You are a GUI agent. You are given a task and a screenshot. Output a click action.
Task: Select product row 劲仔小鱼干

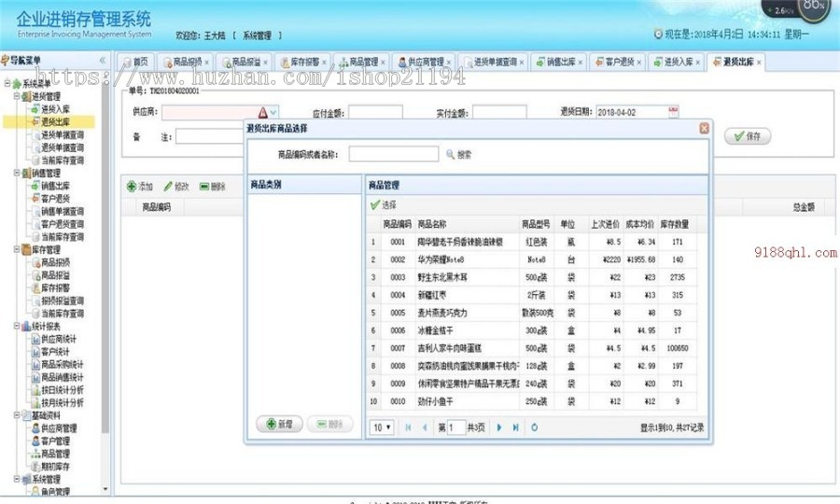pos(532,401)
